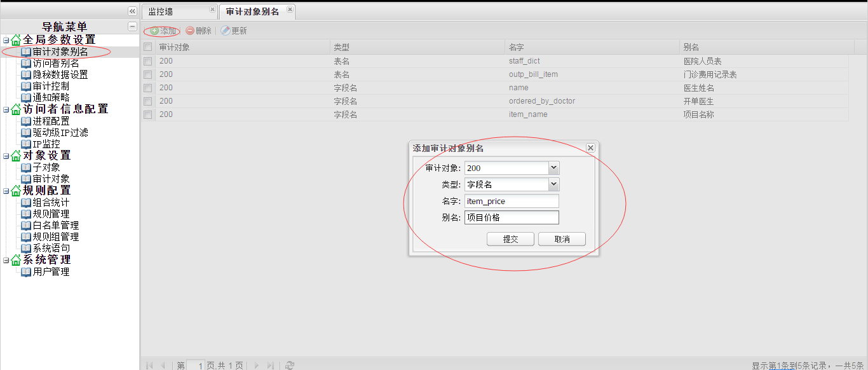Check the staff_dict row checkbox

point(148,62)
